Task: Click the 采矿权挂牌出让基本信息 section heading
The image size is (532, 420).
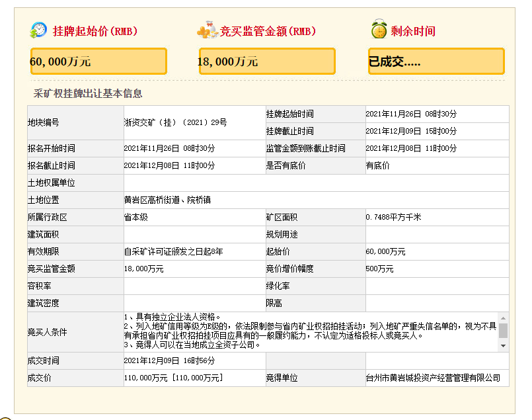Action: 88,94
